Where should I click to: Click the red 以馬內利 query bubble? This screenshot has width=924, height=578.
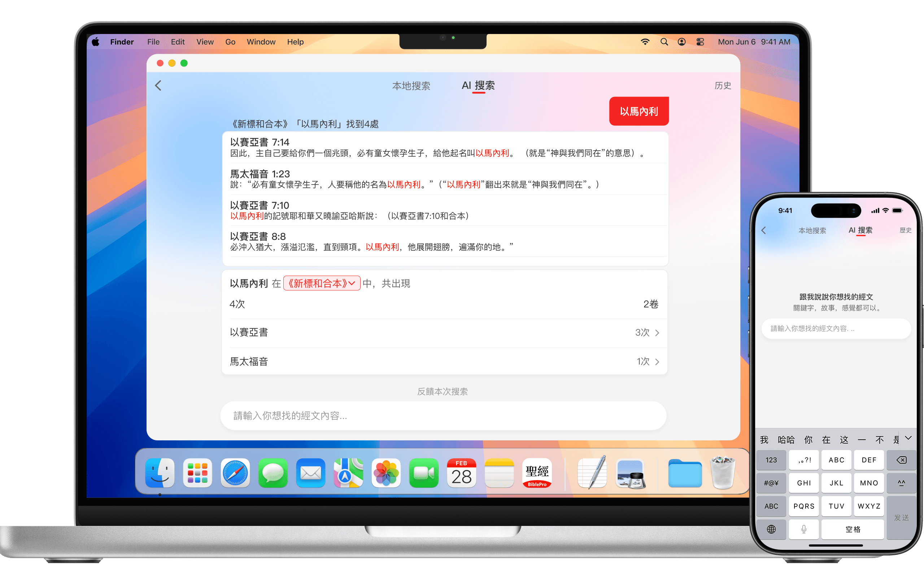click(x=639, y=111)
